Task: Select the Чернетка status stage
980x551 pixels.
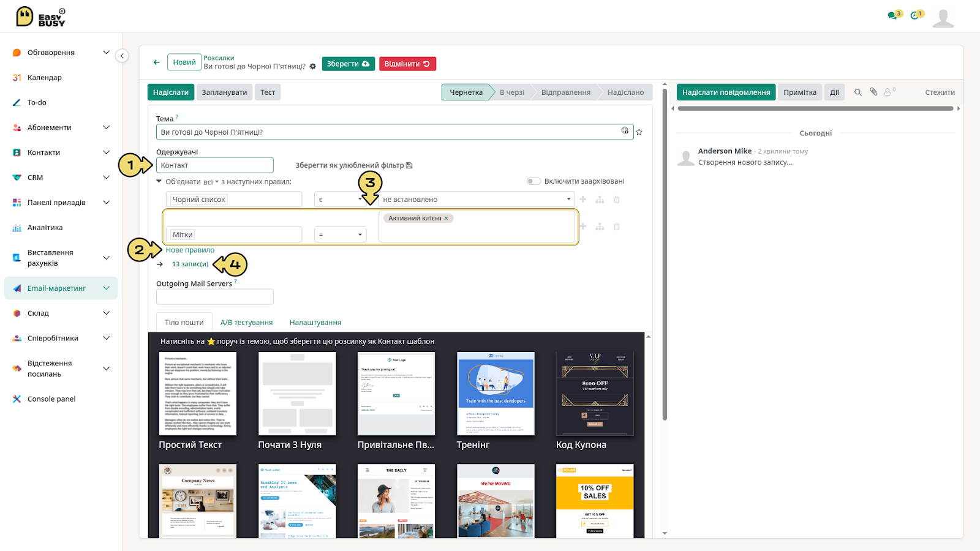Action: click(467, 92)
